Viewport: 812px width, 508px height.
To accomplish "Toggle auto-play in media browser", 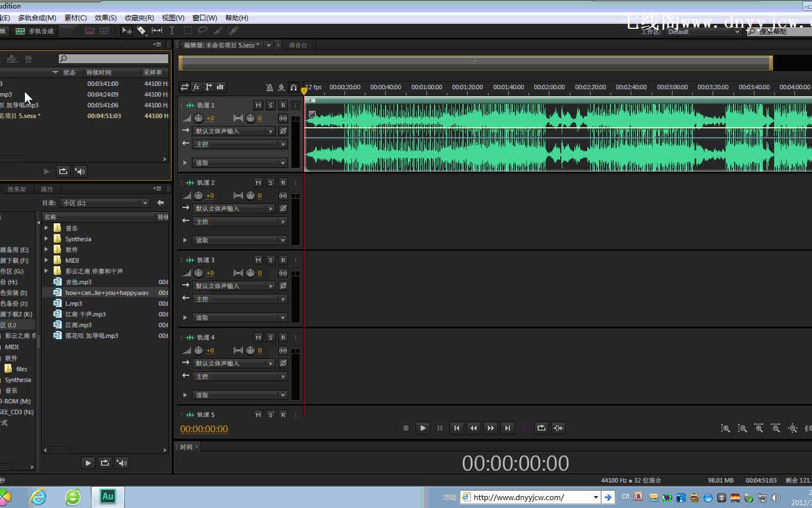I will pos(122,463).
